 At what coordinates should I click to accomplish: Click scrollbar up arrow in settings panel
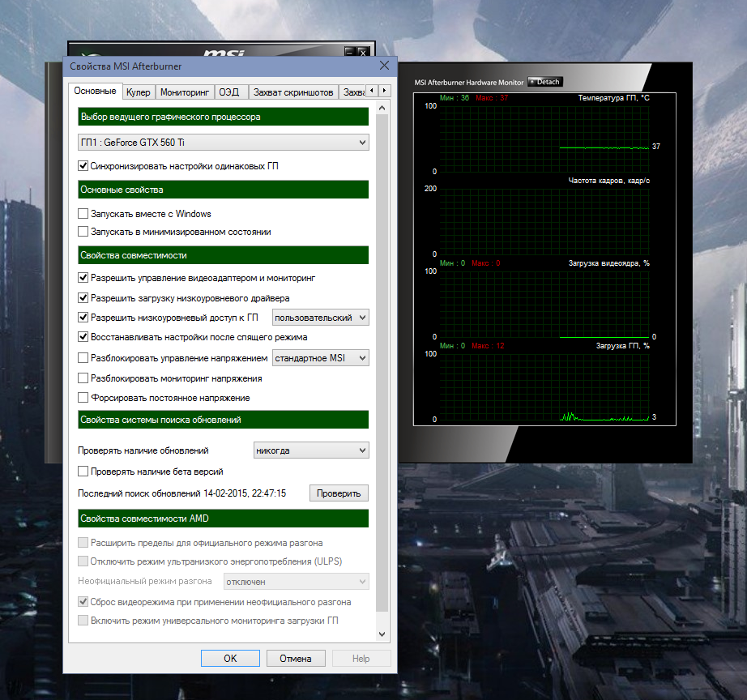pos(382,109)
